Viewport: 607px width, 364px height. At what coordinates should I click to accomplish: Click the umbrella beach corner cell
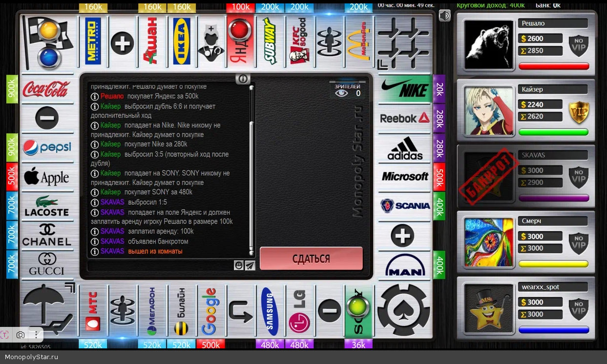tap(49, 310)
